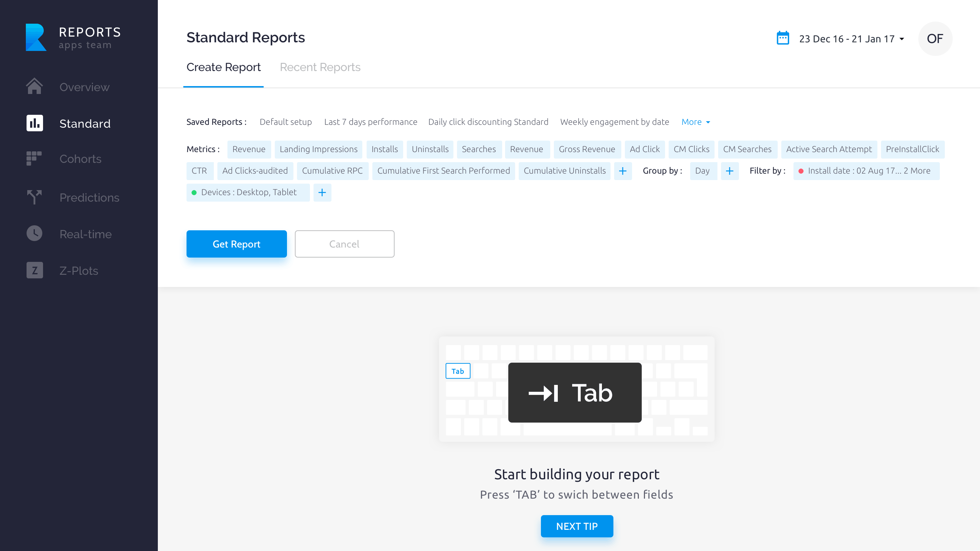Add a metric with plus icon
The width and height of the screenshot is (980, 551).
pyautogui.click(x=623, y=171)
